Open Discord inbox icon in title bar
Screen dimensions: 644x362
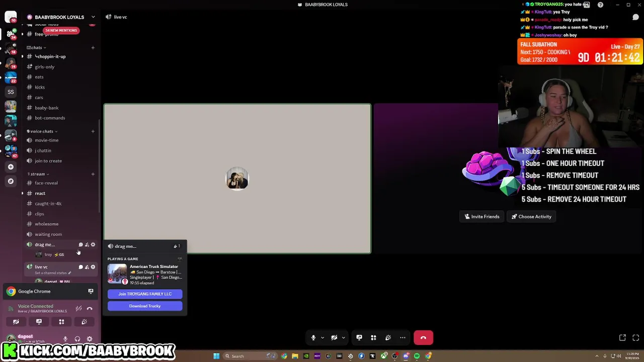coord(586,5)
